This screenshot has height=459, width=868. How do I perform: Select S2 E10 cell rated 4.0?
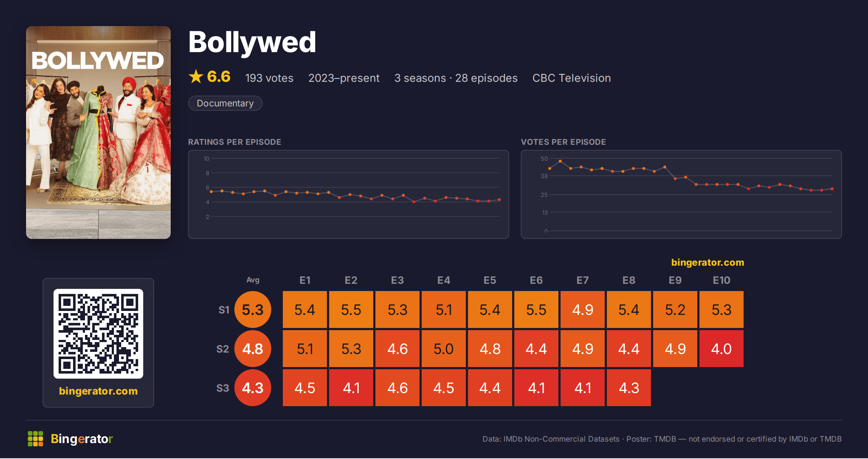[722, 349]
